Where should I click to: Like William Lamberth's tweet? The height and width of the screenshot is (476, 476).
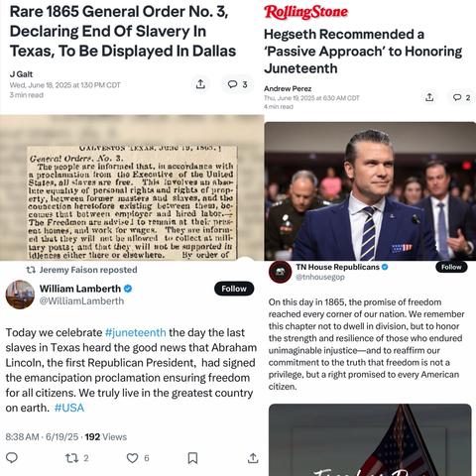pyautogui.click(x=138, y=458)
